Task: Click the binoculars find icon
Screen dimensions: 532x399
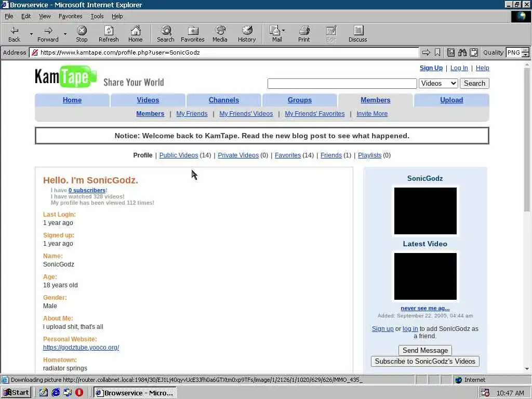Action: point(462,52)
